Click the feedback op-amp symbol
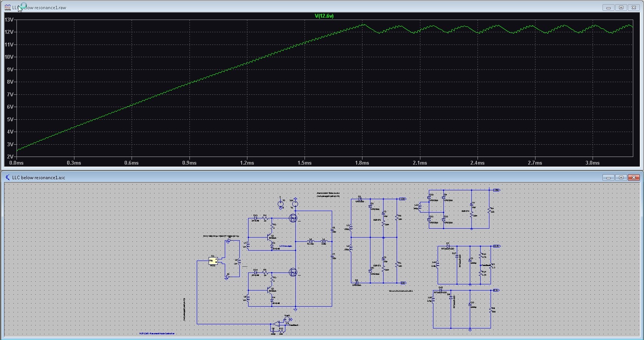The width and height of the screenshot is (644, 340). pos(276,323)
